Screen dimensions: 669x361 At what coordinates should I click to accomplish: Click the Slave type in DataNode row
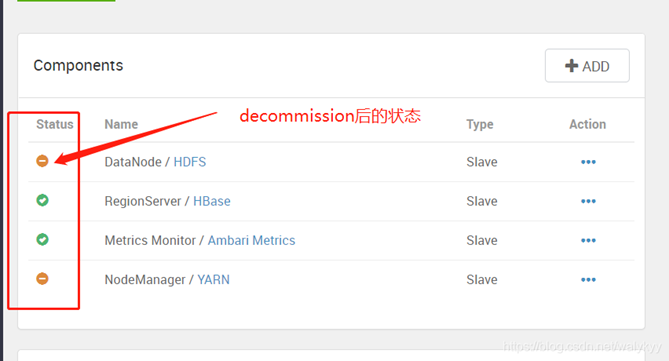482,162
